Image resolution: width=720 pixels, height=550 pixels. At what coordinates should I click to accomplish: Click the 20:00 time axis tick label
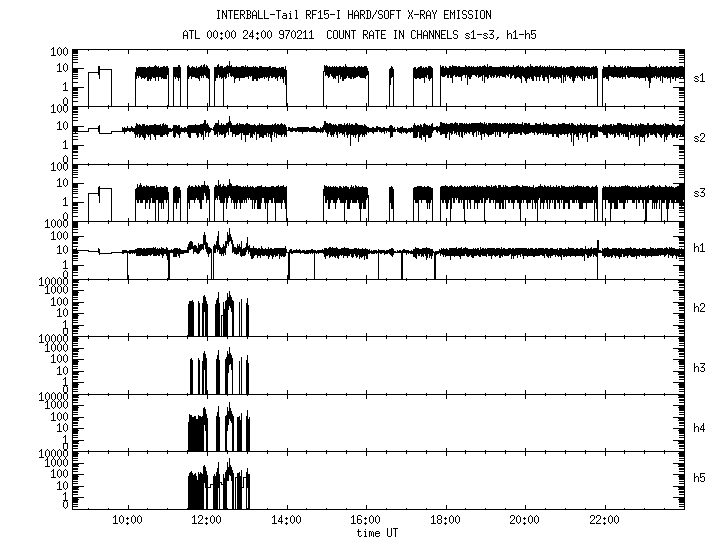click(525, 520)
